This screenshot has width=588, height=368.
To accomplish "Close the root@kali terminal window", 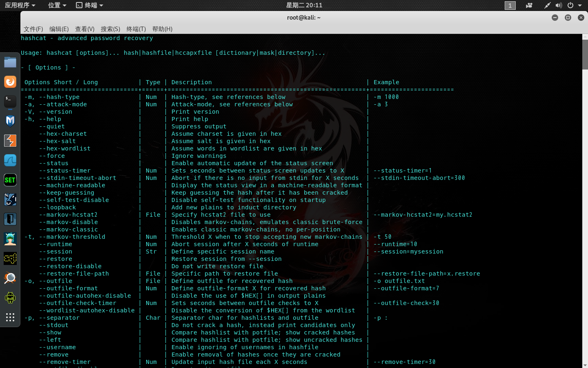I will pos(581,18).
